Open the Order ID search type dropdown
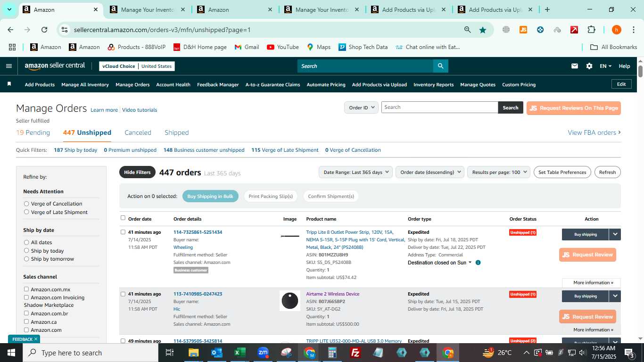 tap(361, 107)
